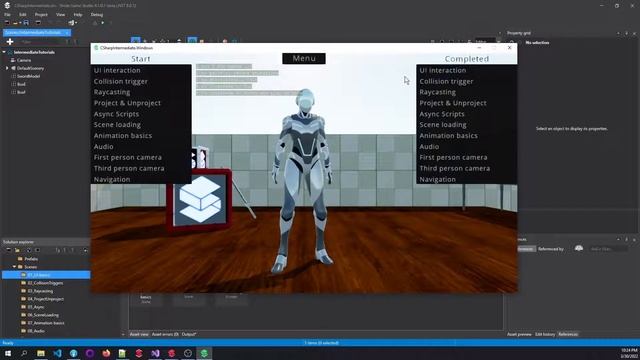Open completed Animation basics tutorial
Viewport: 640px width, 360px height.
pos(449,136)
